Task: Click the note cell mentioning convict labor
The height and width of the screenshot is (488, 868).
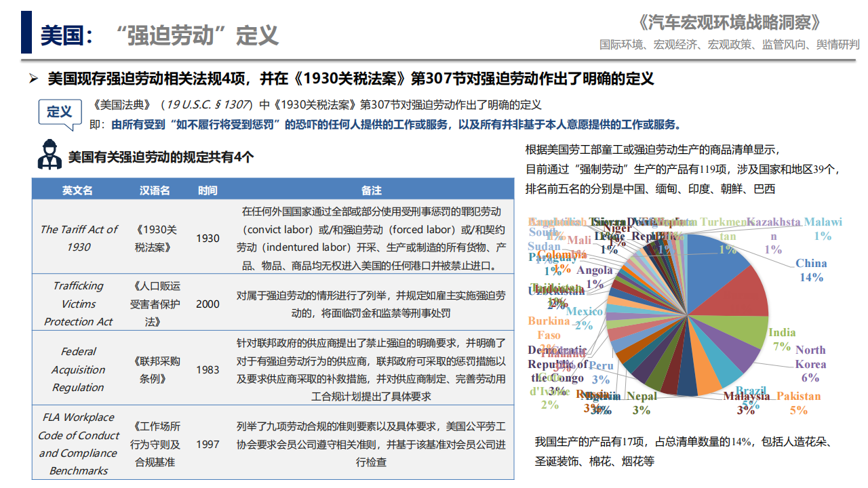Action: (372, 238)
